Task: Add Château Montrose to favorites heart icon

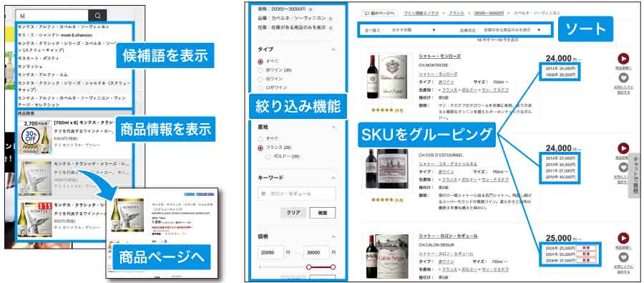Action: click(x=623, y=77)
